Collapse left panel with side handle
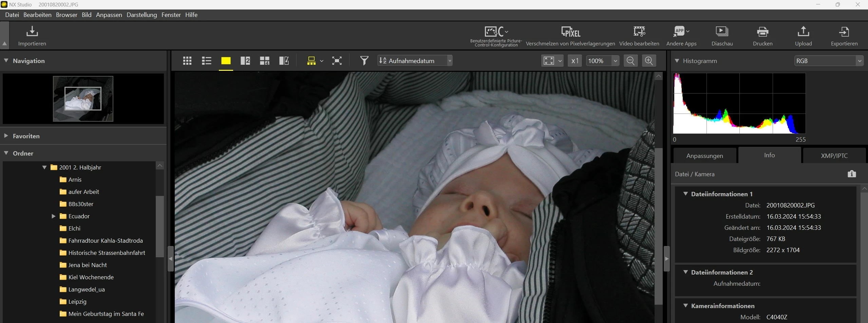 tap(170, 259)
